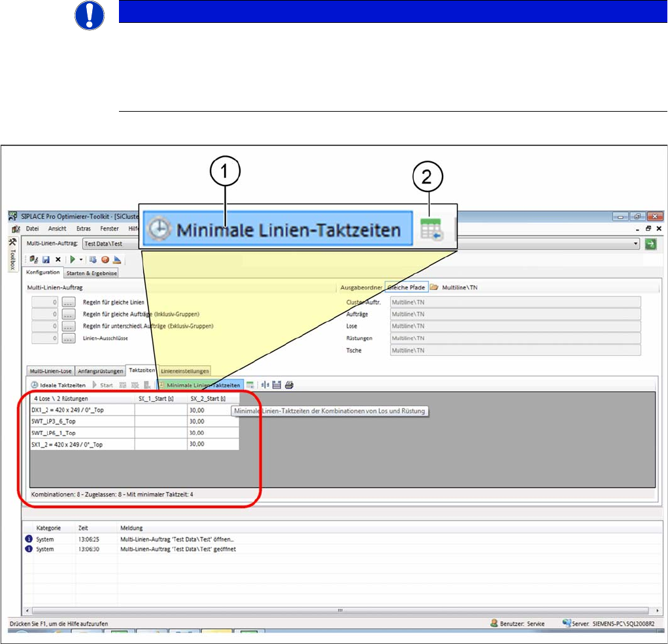Click info icon of 13:06:30 log entry
The height and width of the screenshot is (644, 668).
(29, 549)
